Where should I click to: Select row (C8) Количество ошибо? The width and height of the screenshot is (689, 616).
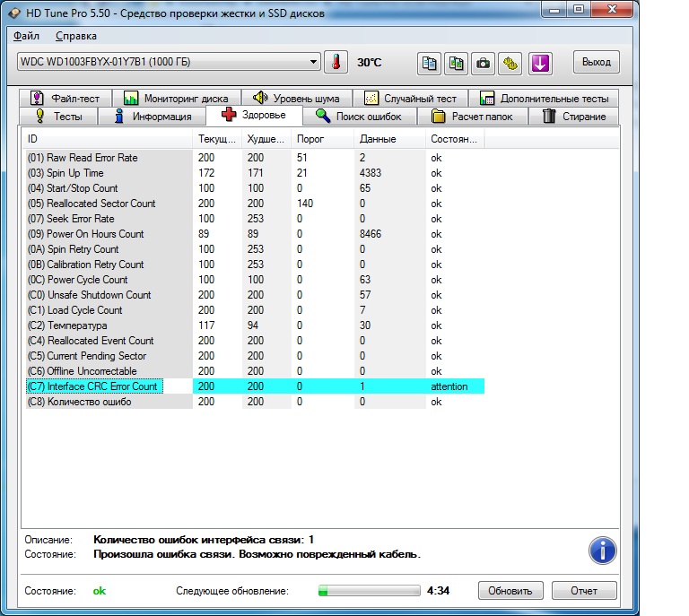point(255,402)
